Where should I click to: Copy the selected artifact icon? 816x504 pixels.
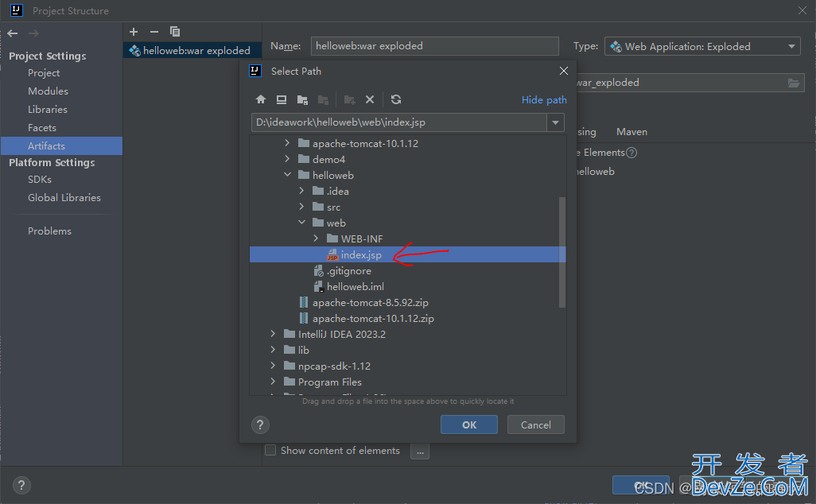pos(175,32)
